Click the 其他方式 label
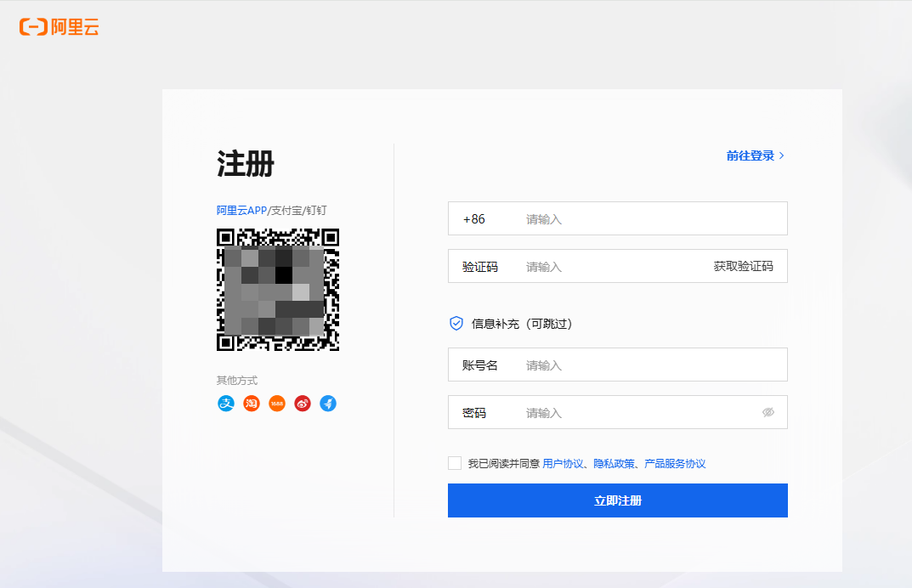This screenshot has height=588, width=912. 237,381
